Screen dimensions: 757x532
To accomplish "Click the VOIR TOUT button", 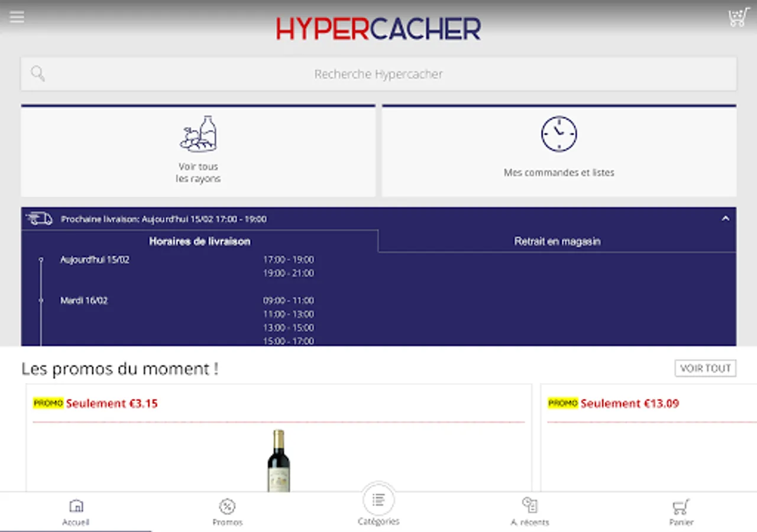I will (x=706, y=368).
